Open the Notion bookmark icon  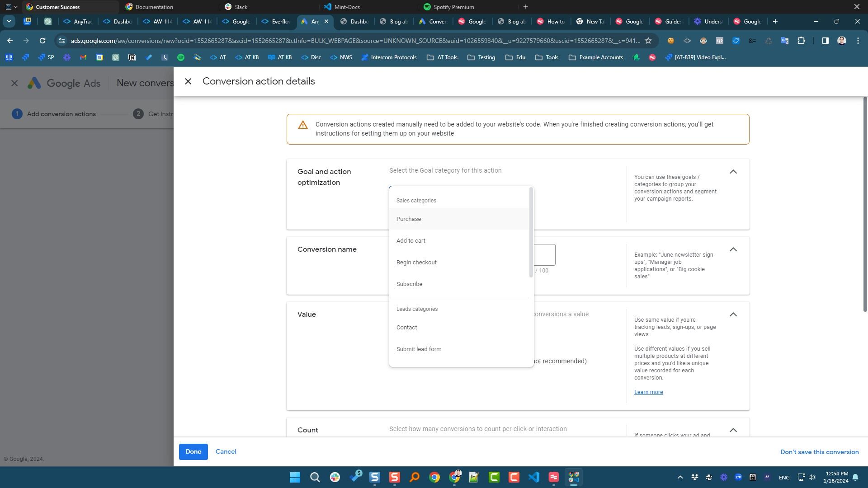(x=132, y=57)
